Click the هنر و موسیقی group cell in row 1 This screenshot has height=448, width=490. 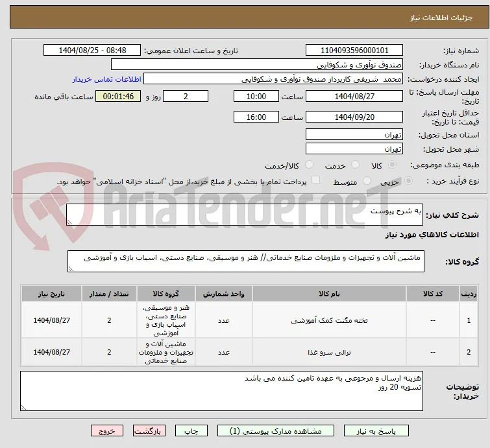[166, 320]
